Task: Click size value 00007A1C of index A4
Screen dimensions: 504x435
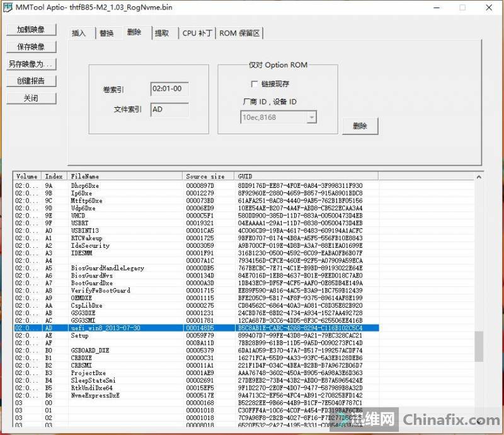Action: (200, 260)
